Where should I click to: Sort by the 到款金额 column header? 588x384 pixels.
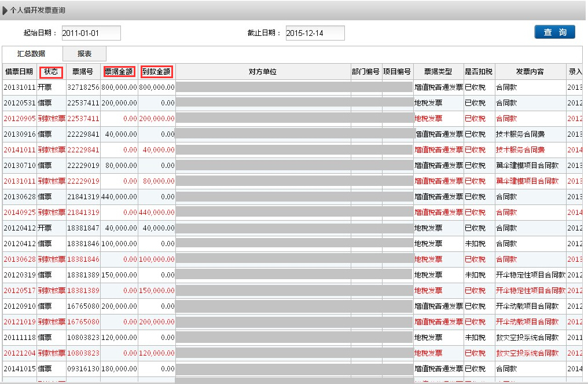[x=156, y=72]
